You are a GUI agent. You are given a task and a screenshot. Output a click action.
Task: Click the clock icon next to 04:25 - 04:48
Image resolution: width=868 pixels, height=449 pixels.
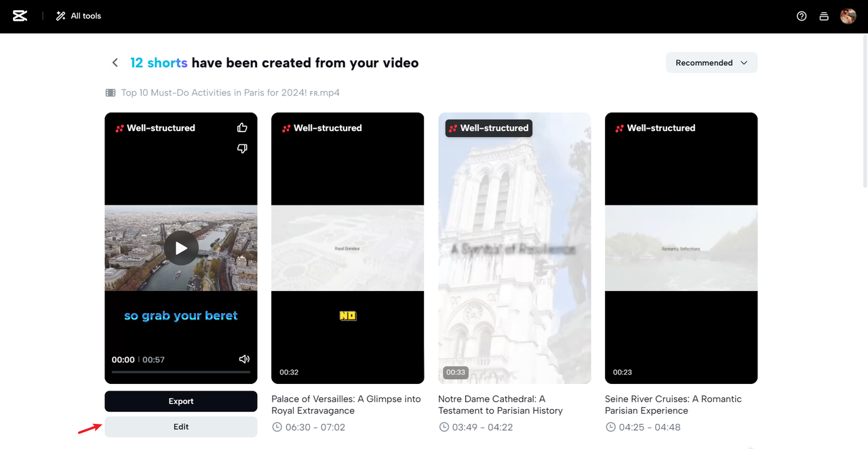click(x=610, y=427)
